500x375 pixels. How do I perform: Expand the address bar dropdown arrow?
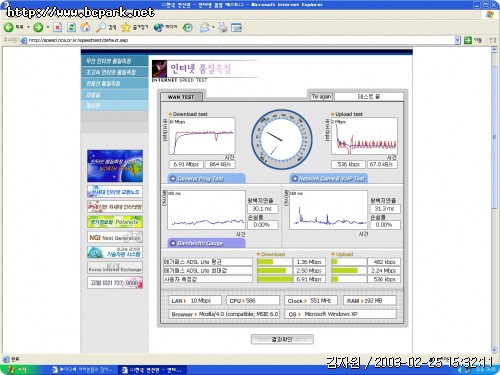coord(458,40)
